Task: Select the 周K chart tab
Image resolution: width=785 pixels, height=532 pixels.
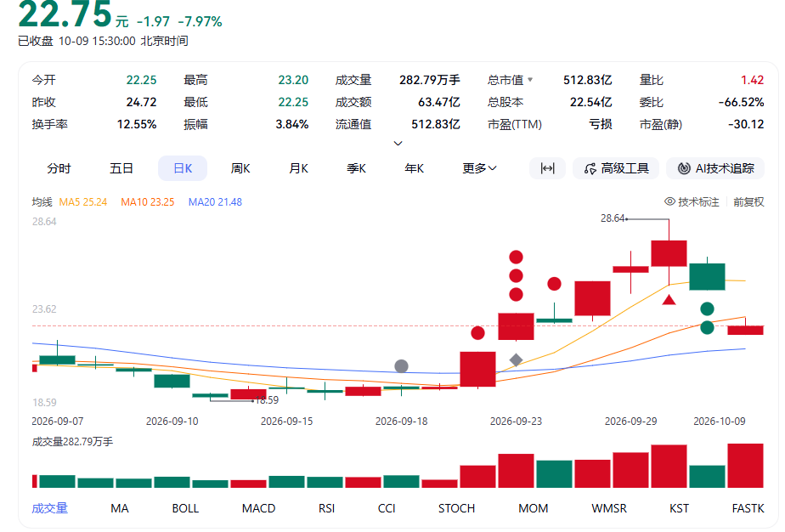Action: click(240, 168)
